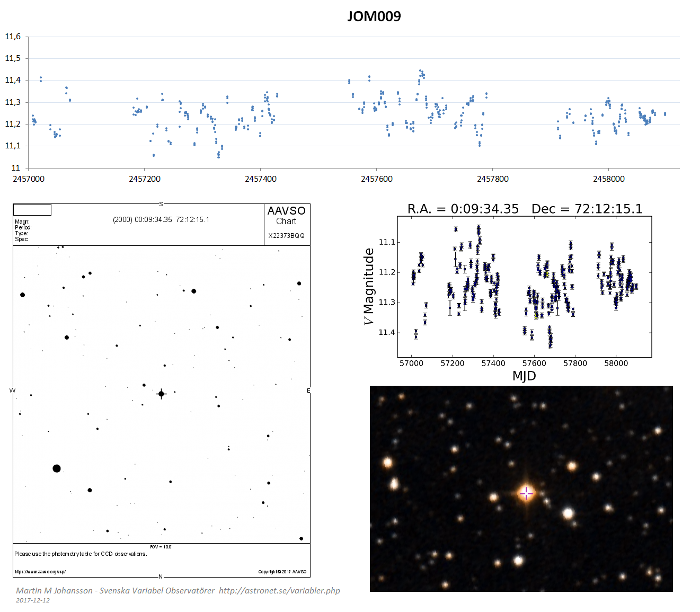Click the N compass marker below the chart

coord(161,576)
